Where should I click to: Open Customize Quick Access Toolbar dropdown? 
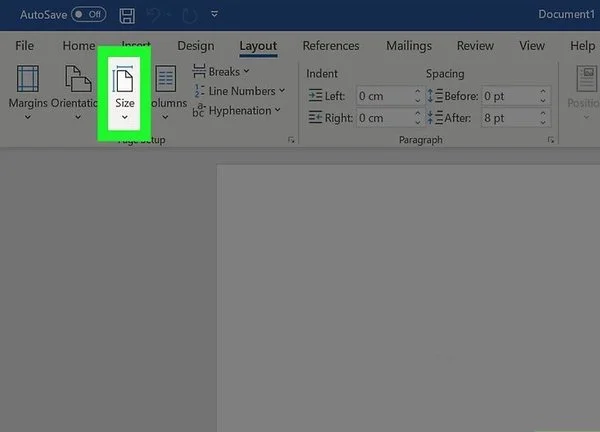pos(215,15)
